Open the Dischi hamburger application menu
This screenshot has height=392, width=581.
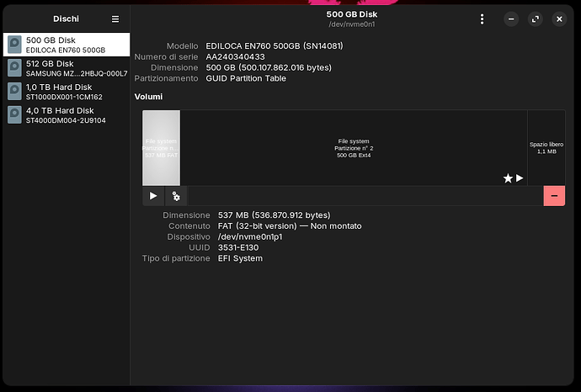point(115,19)
